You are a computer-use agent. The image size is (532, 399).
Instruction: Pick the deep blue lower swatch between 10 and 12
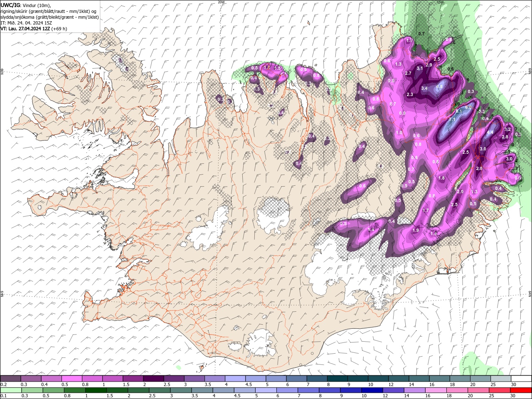(x=371, y=390)
